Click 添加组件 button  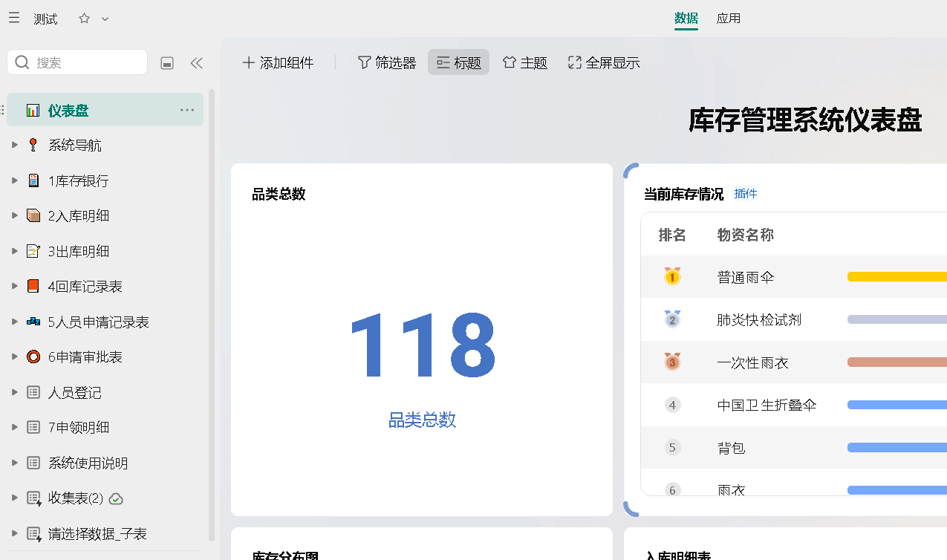[x=278, y=63]
